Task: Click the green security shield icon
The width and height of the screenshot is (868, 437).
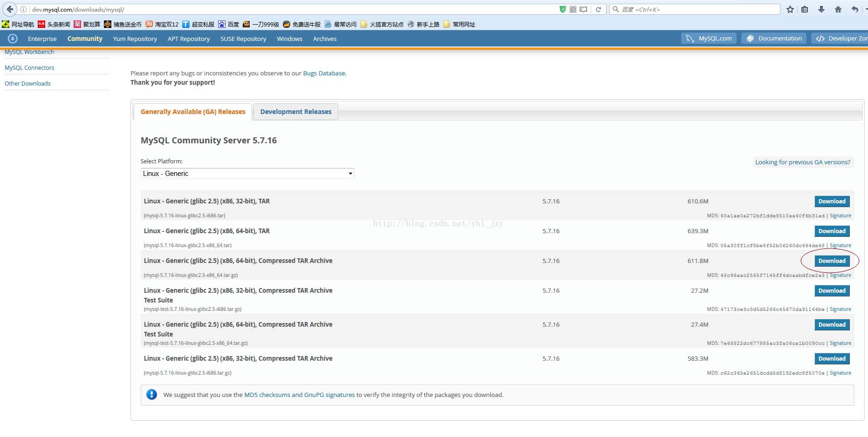Action: [563, 9]
